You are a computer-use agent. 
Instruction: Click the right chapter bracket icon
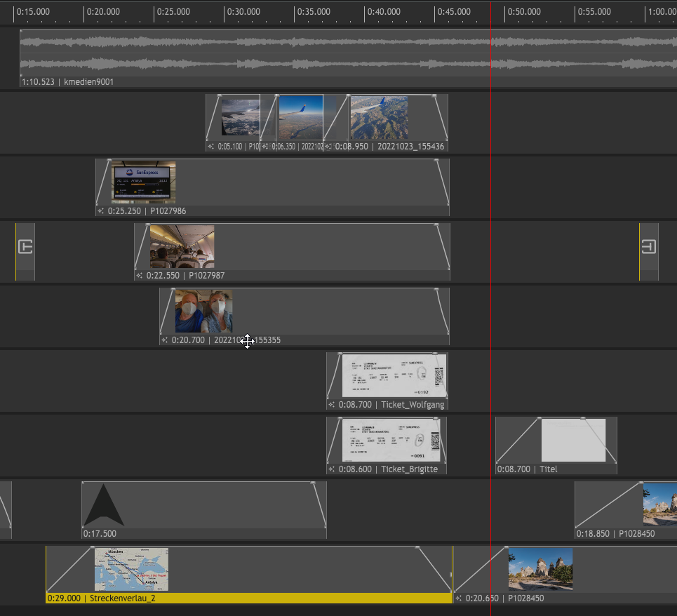click(648, 247)
